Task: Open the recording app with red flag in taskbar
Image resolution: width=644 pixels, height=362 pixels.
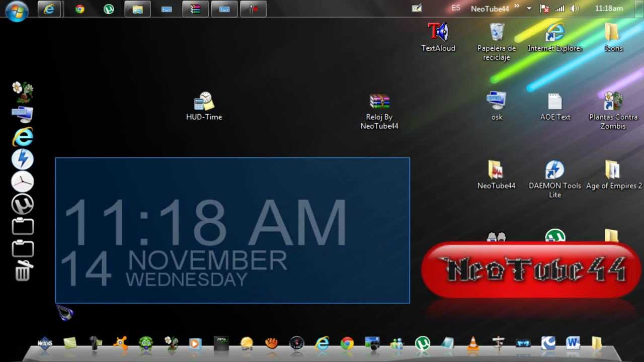Action: coord(253,9)
